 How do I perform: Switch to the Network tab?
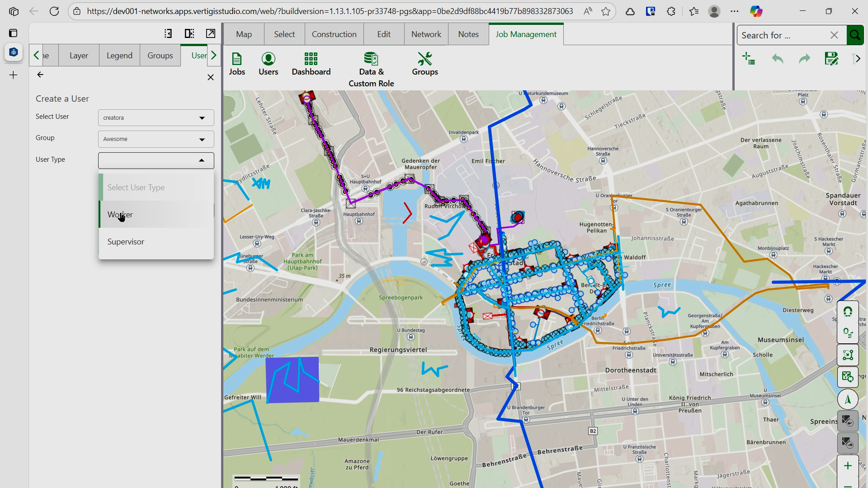tap(426, 34)
